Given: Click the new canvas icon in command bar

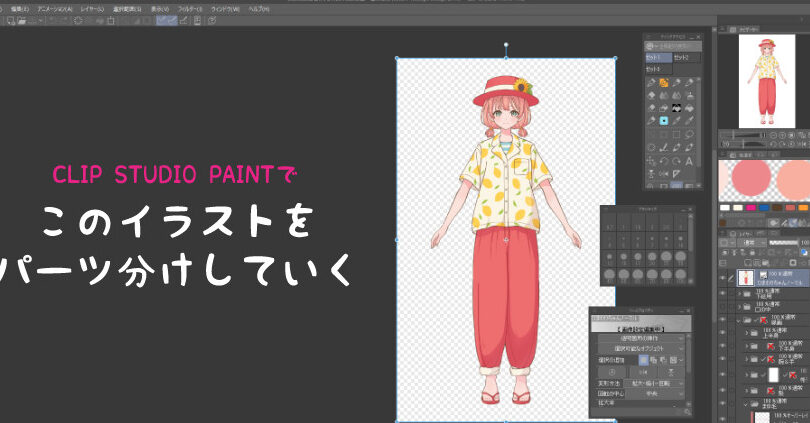Looking at the screenshot, I should pyautogui.click(x=11, y=19).
